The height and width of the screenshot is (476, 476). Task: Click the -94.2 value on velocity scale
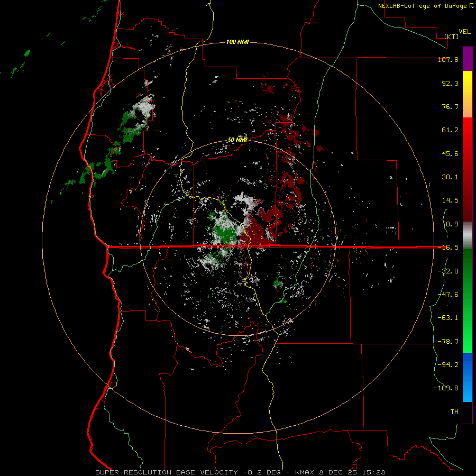pyautogui.click(x=448, y=365)
